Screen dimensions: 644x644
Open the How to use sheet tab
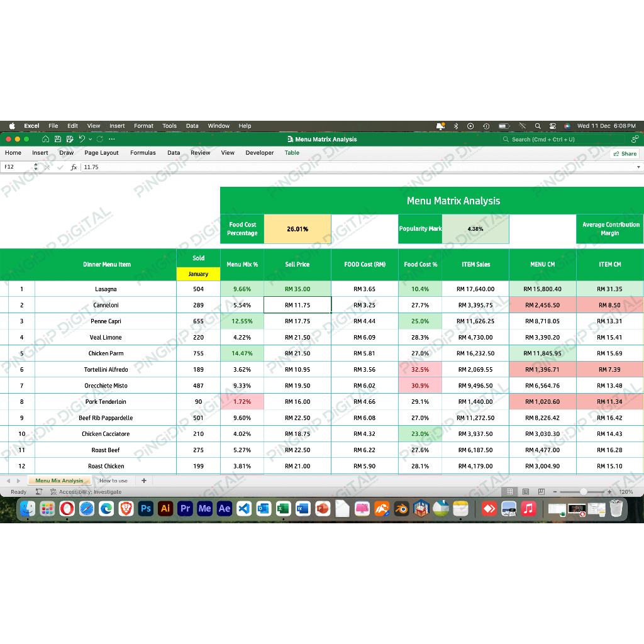114,480
